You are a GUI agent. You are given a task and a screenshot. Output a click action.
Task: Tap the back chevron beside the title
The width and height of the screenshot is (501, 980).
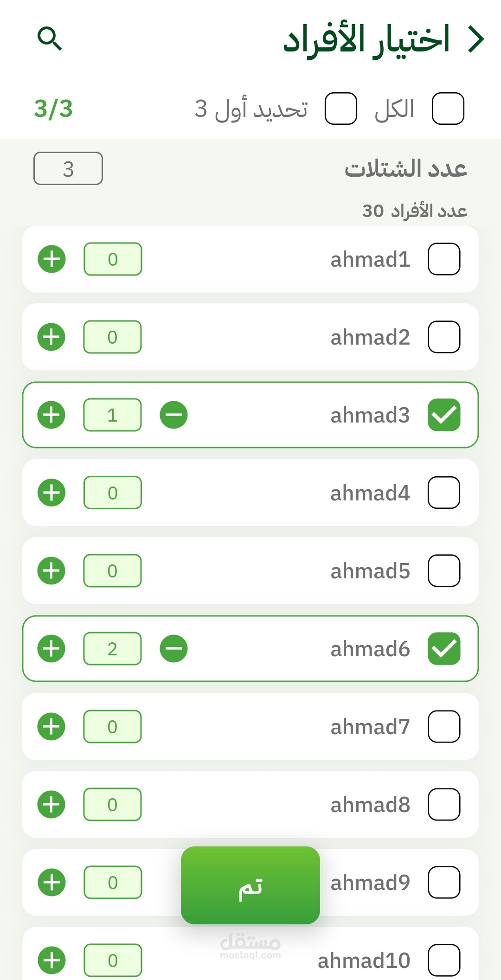476,39
